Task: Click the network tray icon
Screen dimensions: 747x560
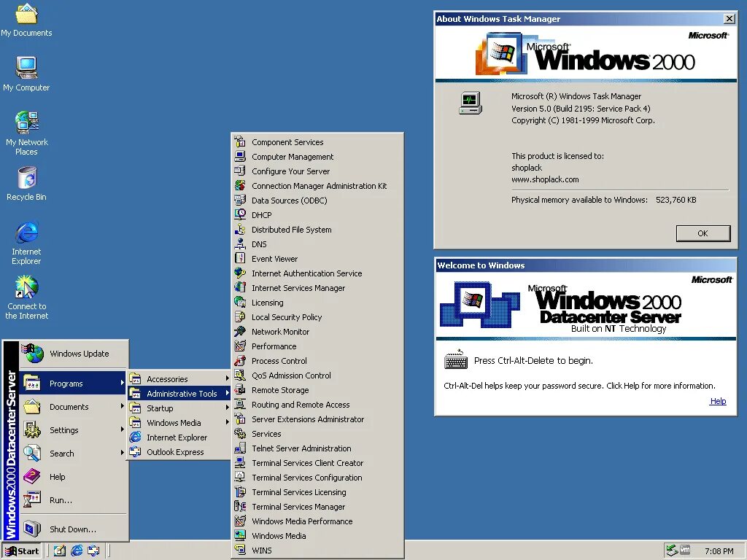Action: [672, 551]
